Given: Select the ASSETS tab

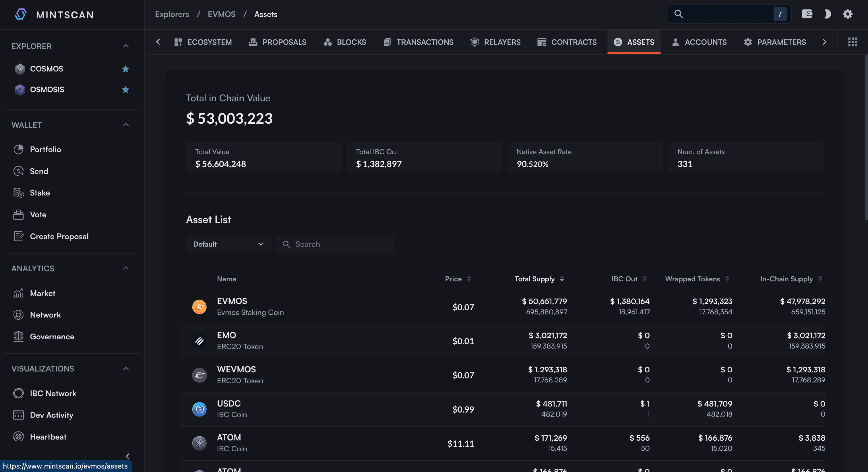Looking at the screenshot, I should coord(634,42).
